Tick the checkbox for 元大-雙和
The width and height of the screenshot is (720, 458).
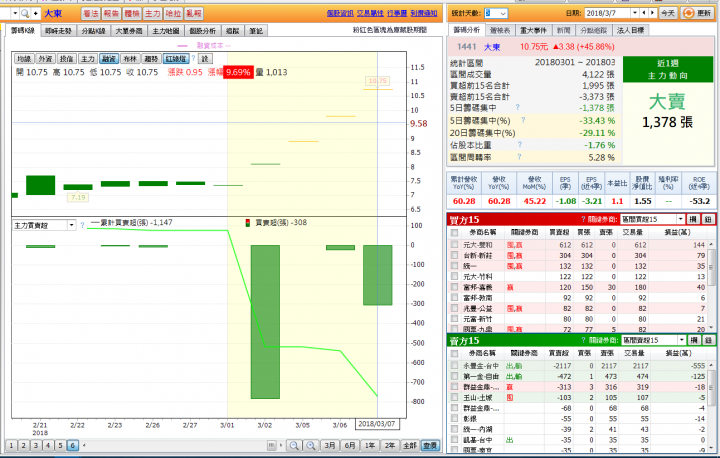click(x=455, y=245)
